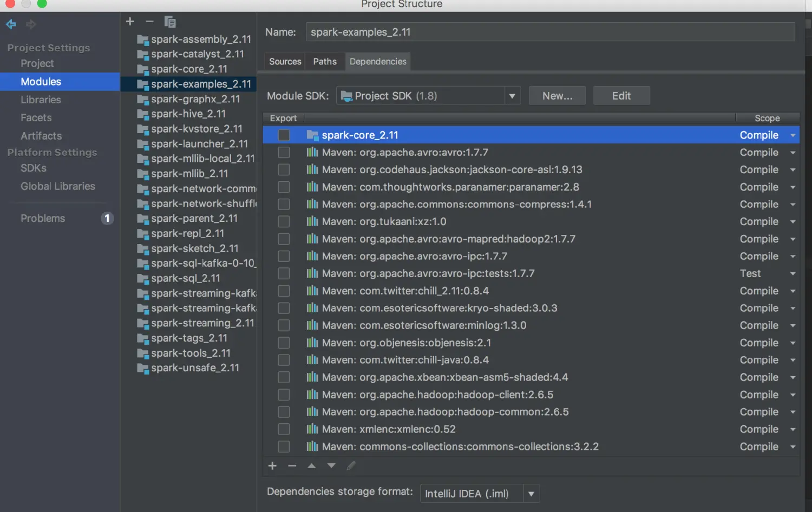Screen dimensions: 812x512
Task: Open scope dropdown for hadoop-common:2.6.5 row
Action: pos(793,412)
